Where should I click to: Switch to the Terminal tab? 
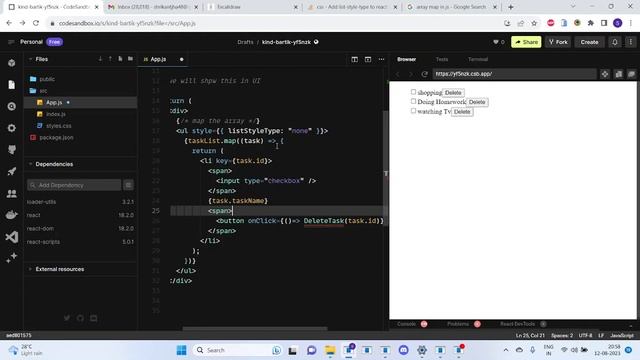(x=478, y=59)
